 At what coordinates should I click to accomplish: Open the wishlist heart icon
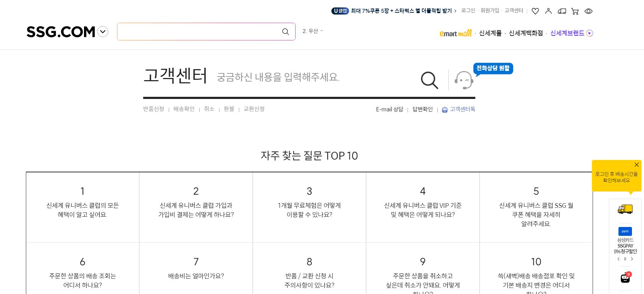tap(535, 11)
